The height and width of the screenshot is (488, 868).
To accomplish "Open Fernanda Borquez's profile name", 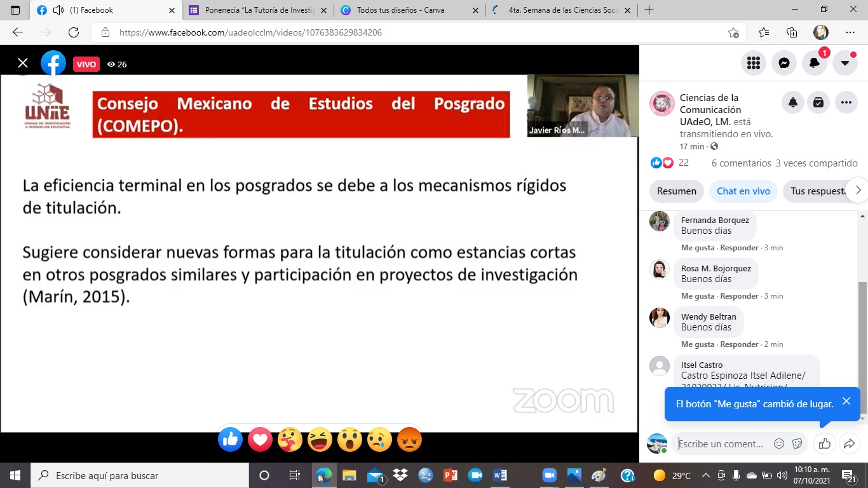I will point(715,220).
